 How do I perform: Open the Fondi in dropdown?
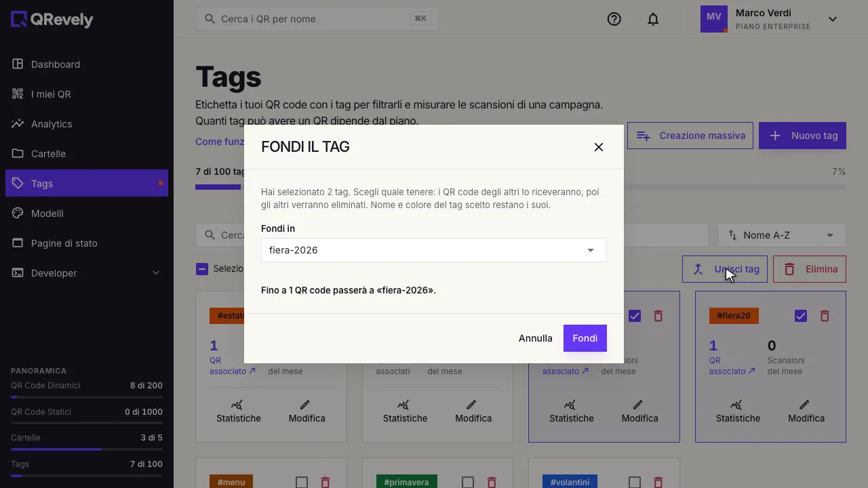pyautogui.click(x=434, y=250)
